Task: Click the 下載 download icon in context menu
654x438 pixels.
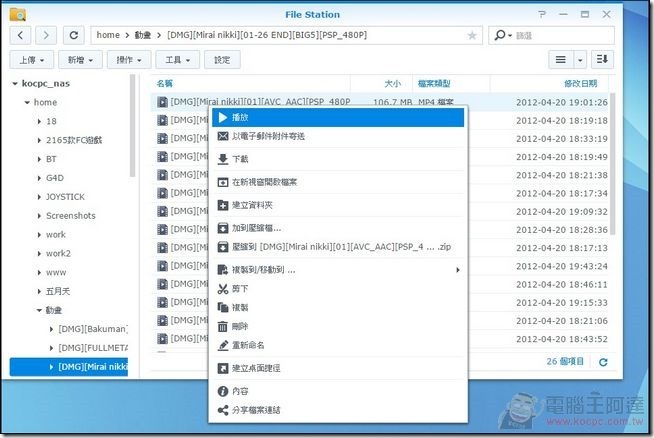Action: click(223, 159)
